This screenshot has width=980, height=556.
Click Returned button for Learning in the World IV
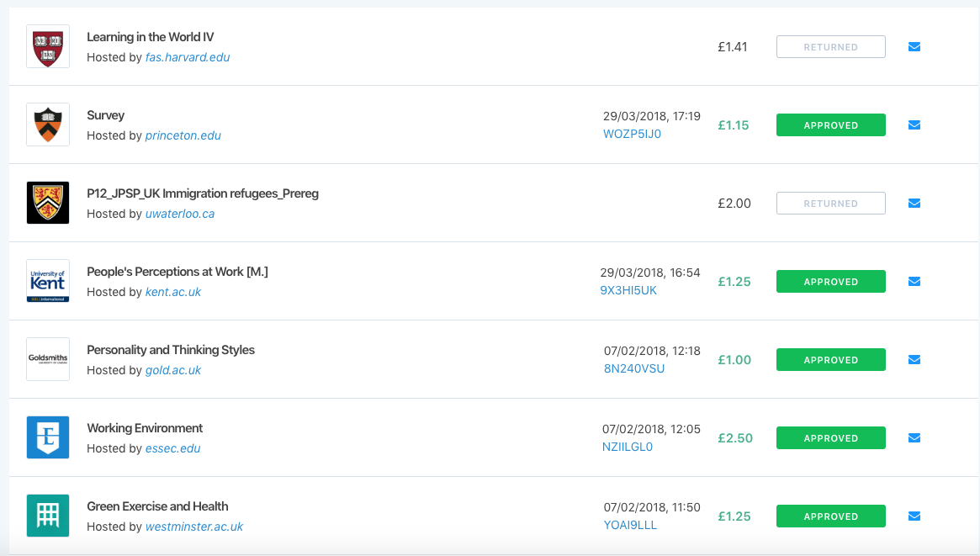click(x=830, y=47)
